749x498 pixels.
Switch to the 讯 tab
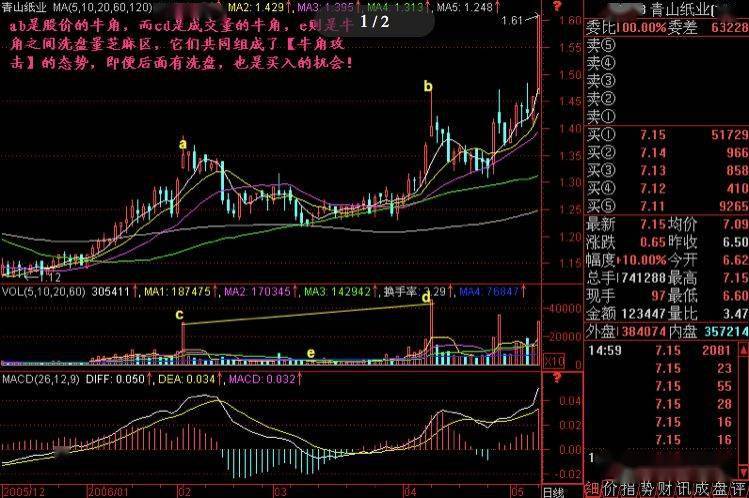pyautogui.click(x=684, y=488)
